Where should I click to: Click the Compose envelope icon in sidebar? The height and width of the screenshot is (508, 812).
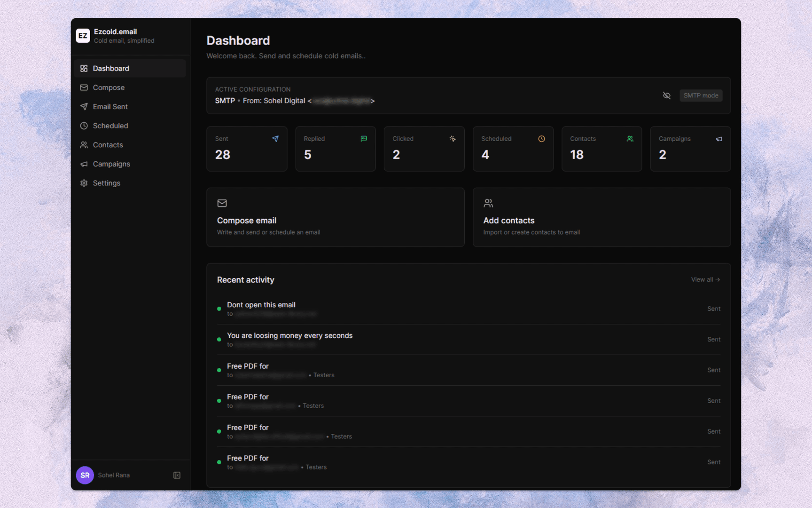click(84, 87)
